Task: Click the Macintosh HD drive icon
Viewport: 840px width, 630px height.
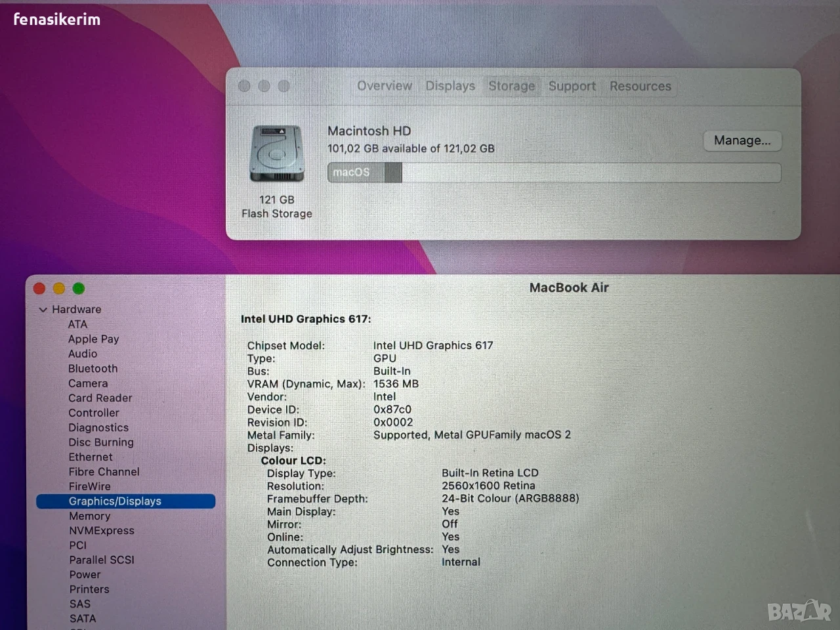Action: 277,154
